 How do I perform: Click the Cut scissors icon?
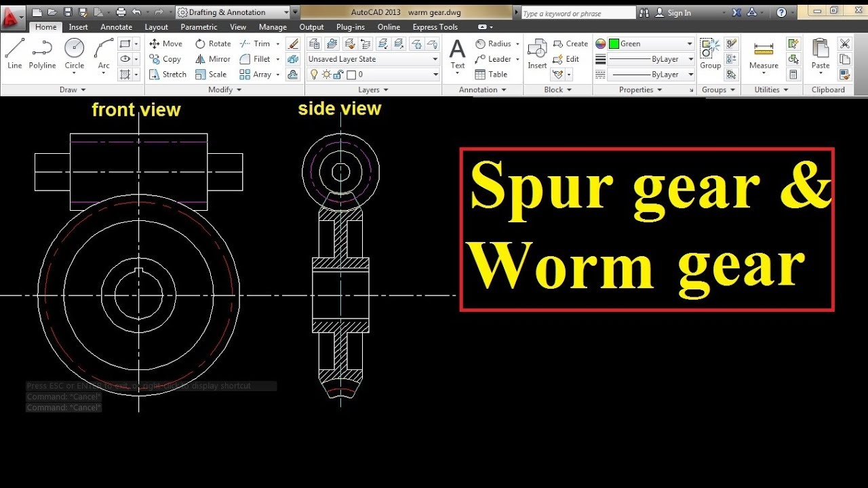pyautogui.click(x=844, y=43)
